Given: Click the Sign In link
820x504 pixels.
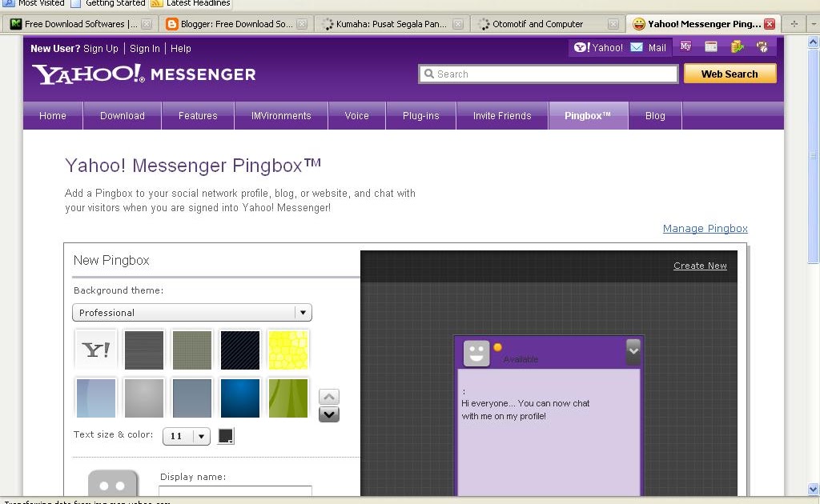Looking at the screenshot, I should (x=145, y=49).
